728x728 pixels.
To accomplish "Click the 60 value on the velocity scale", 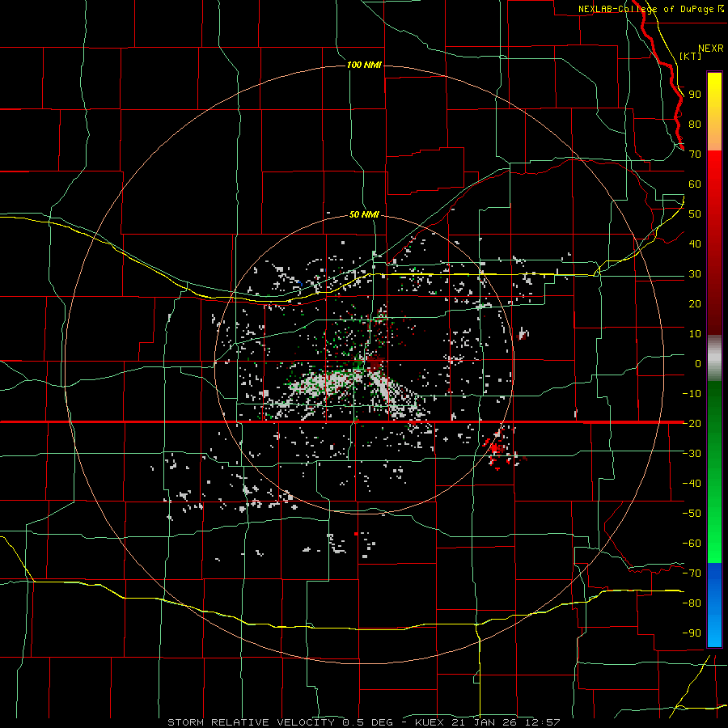I will [695, 184].
